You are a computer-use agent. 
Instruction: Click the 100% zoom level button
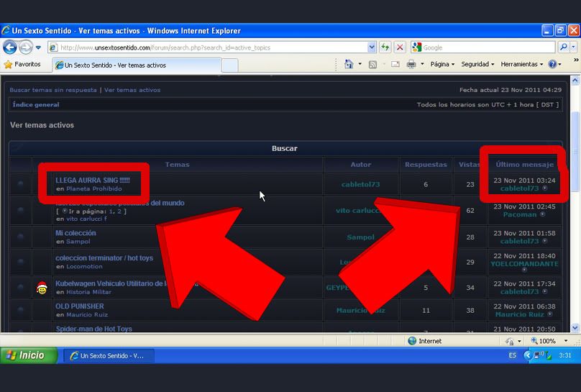pos(543,341)
